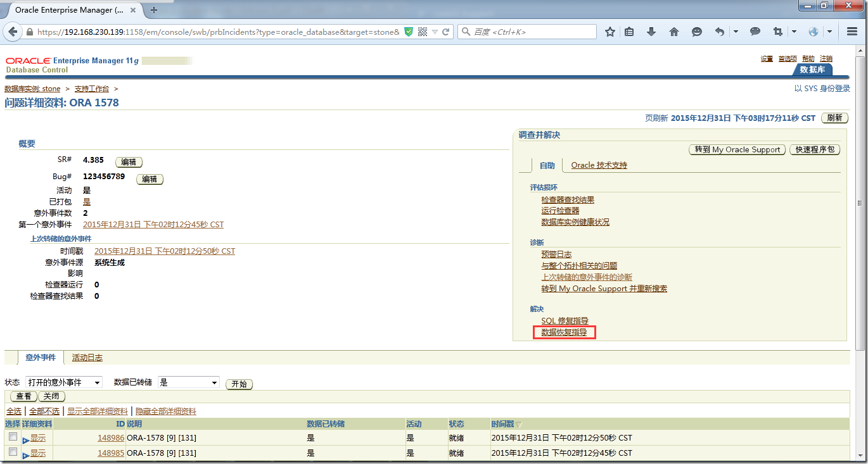Click the chat bubble toolbar icon
Viewport: 868px width, 464px height.
pos(755,32)
